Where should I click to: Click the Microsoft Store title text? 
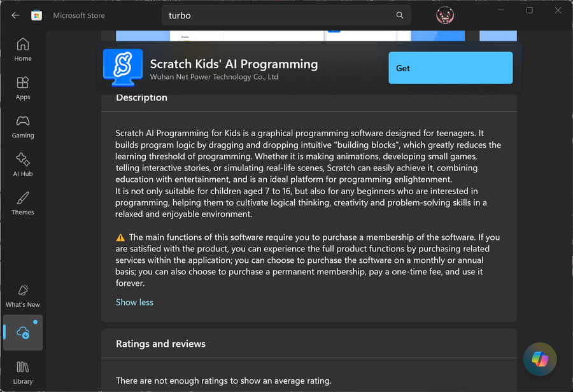pyautogui.click(x=79, y=15)
